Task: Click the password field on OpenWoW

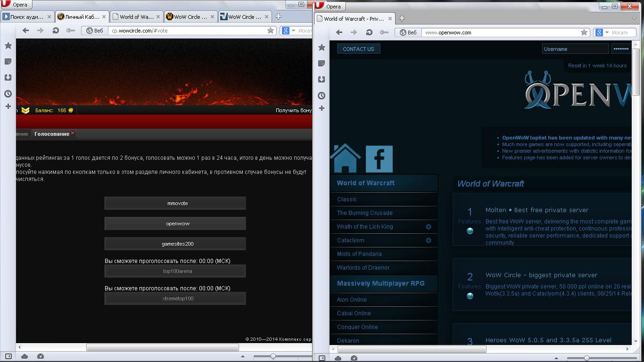Action: 621,49
